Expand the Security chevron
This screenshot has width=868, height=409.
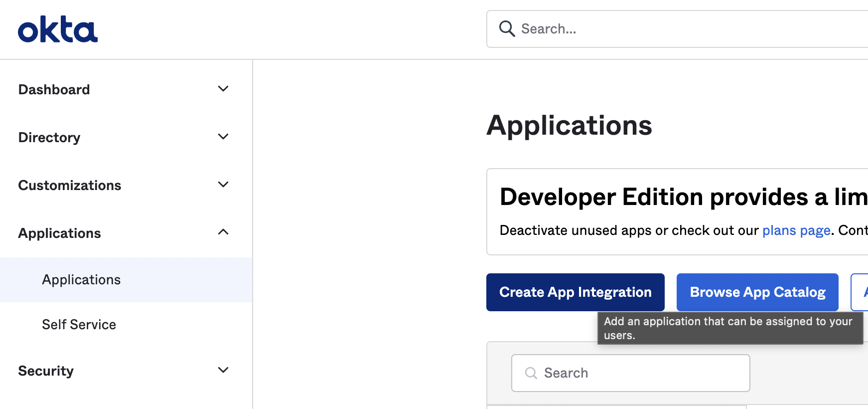pos(223,370)
